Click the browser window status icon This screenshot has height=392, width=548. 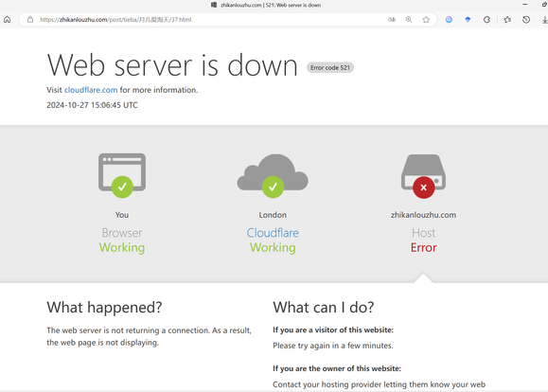coord(122,175)
